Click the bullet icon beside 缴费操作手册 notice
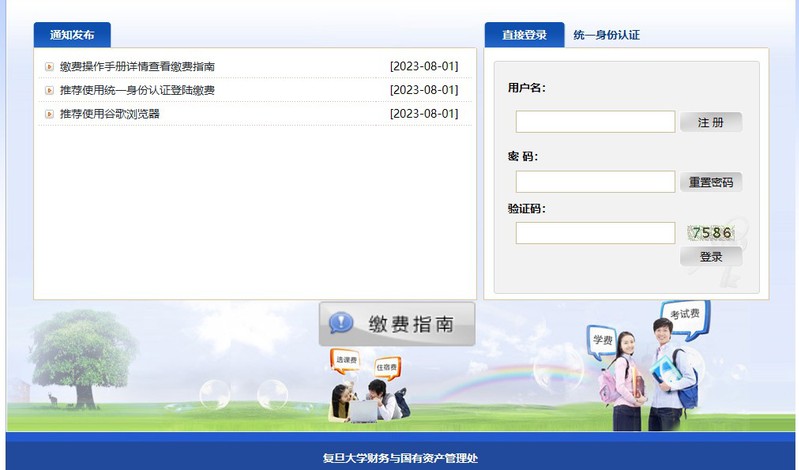This screenshot has width=799, height=470. pyautogui.click(x=49, y=67)
